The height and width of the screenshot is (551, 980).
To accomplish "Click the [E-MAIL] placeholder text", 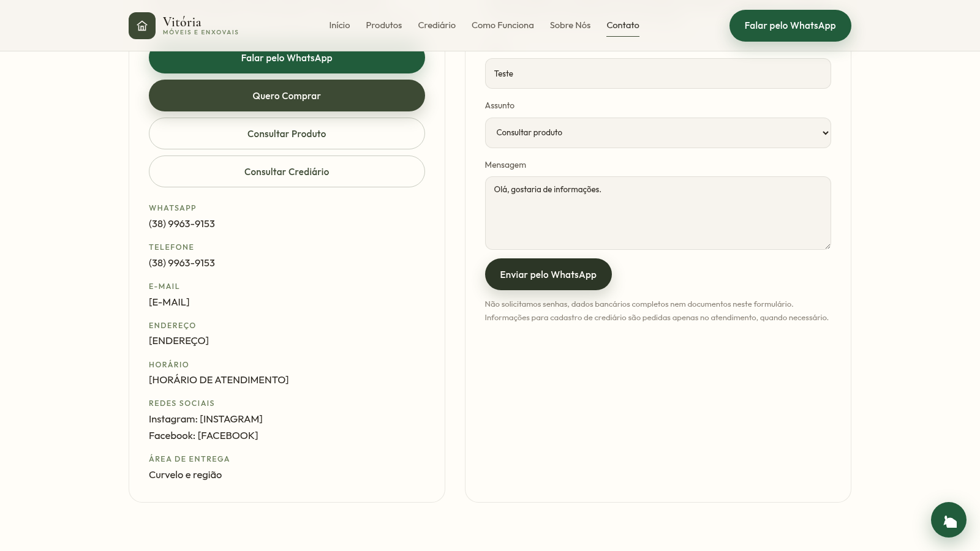I will pyautogui.click(x=169, y=302).
